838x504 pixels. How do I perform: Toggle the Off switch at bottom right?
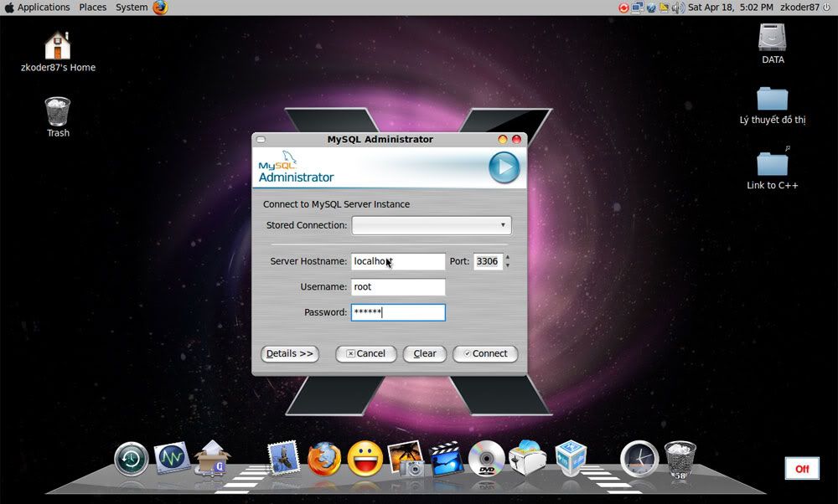(x=802, y=469)
